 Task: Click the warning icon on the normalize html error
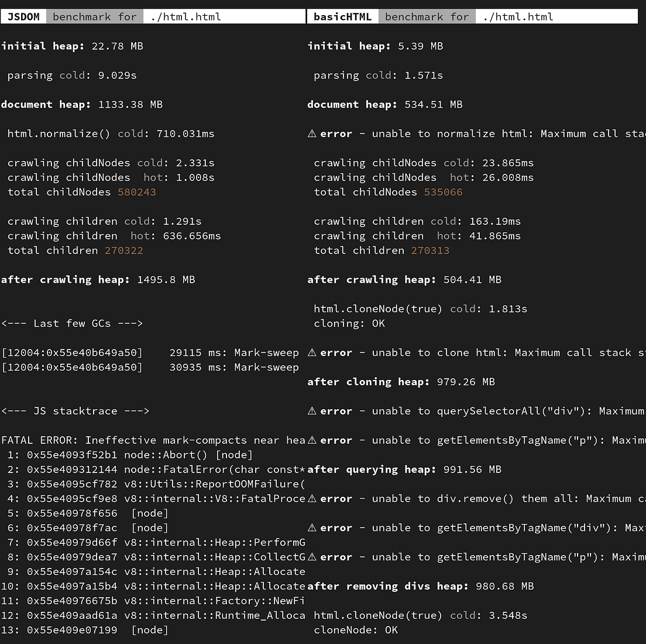click(x=312, y=133)
